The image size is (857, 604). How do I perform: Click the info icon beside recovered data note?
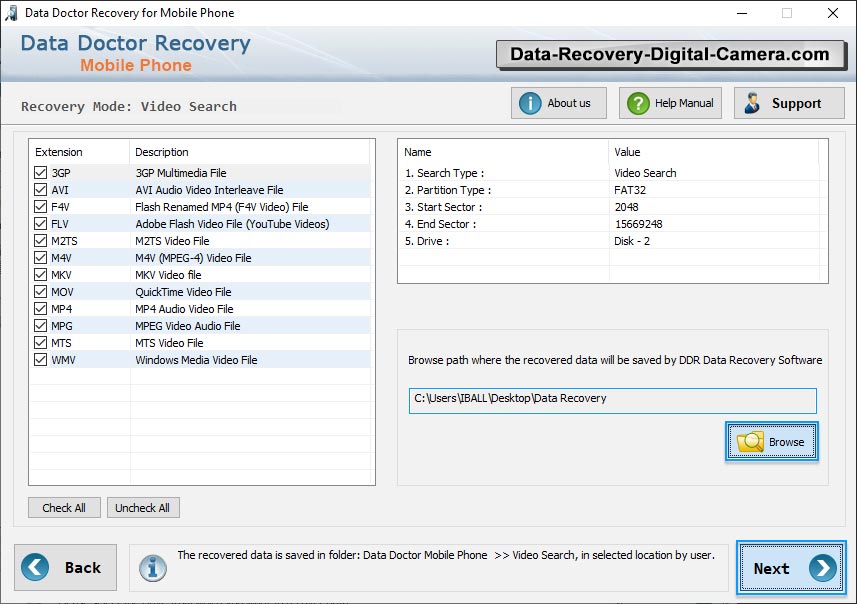click(x=152, y=568)
